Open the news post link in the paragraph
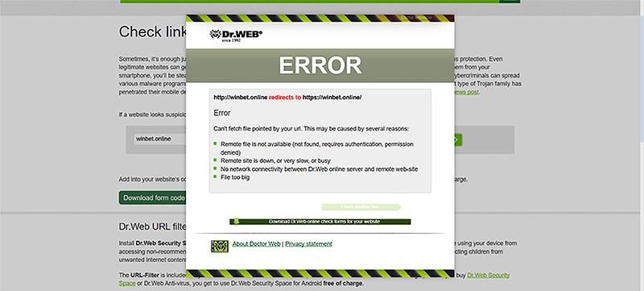Image resolution: width=644 pixels, height=291 pixels. click(x=466, y=92)
